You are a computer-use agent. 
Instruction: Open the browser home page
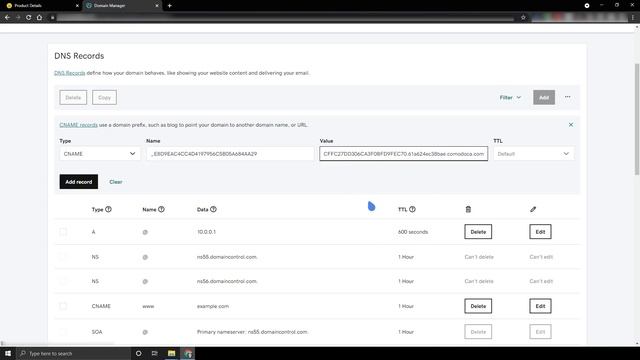[40, 18]
